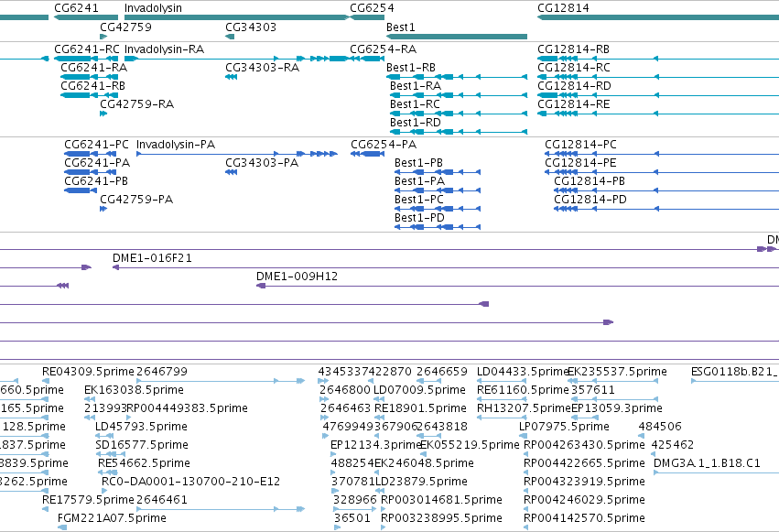Image resolution: width=779 pixels, height=532 pixels.
Task: Click EST label EK235537.5prime
Action: coord(617,372)
